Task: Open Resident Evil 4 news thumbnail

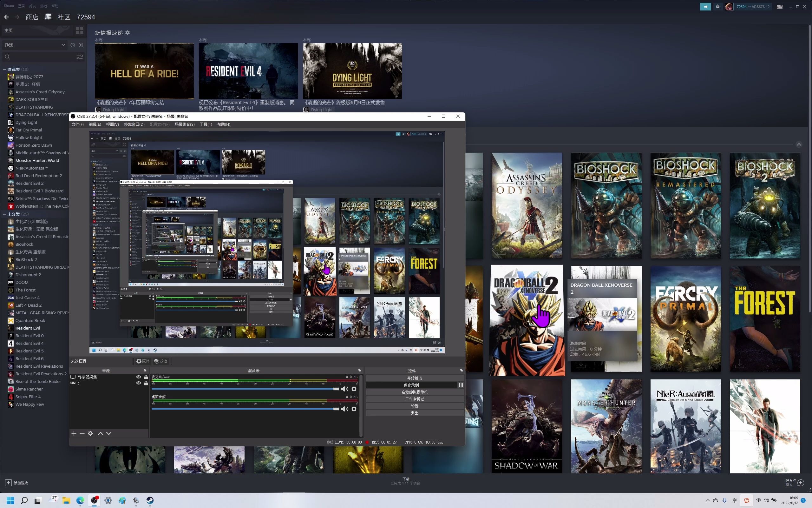Action: click(248, 71)
